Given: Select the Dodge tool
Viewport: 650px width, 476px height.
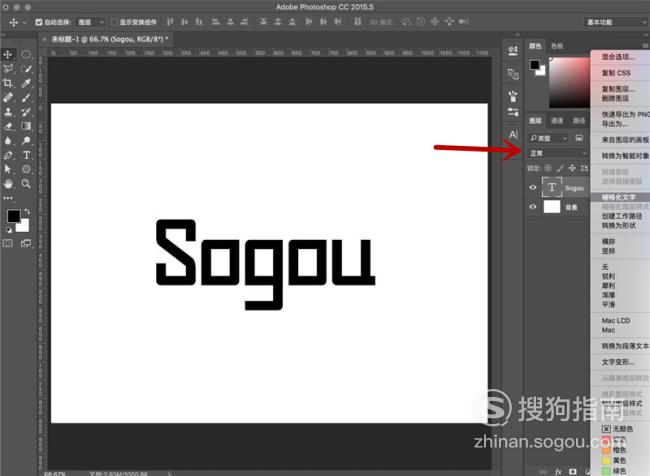Looking at the screenshot, I should (x=26, y=141).
